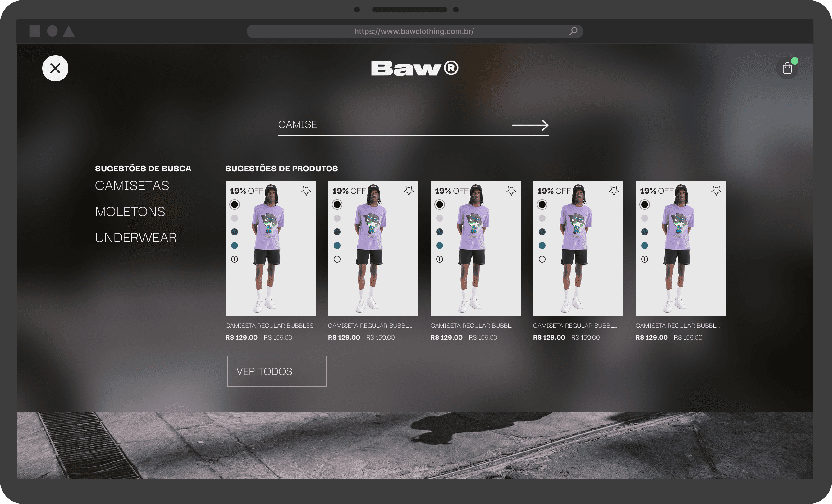Select the UNDERWEAR search suggestion
This screenshot has width=832, height=504.
pos(136,238)
